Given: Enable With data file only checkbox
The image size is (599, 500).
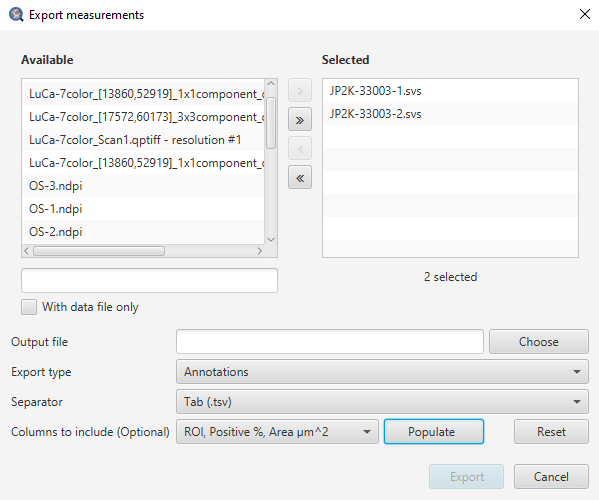Looking at the screenshot, I should click(29, 307).
